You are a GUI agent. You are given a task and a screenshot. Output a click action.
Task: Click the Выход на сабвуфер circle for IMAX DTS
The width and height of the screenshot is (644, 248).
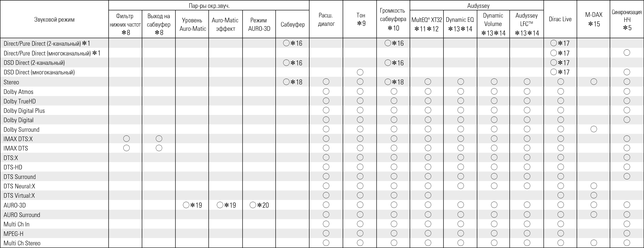(x=159, y=148)
